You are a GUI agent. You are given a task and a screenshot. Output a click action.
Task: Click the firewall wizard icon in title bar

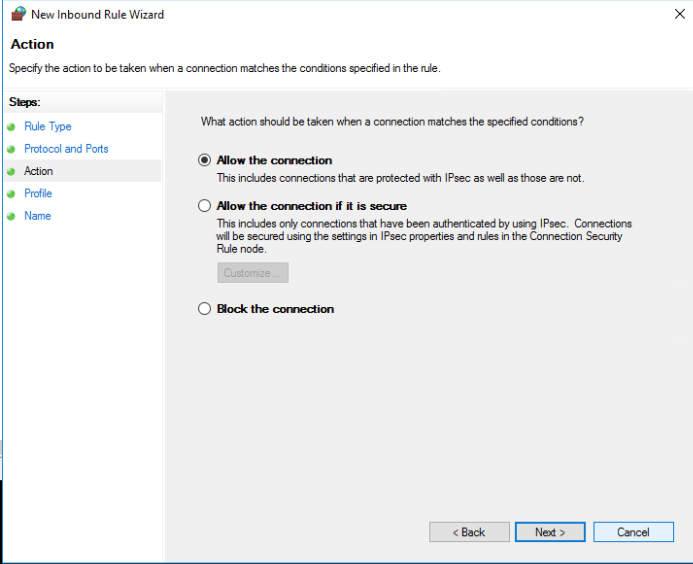pos(17,15)
